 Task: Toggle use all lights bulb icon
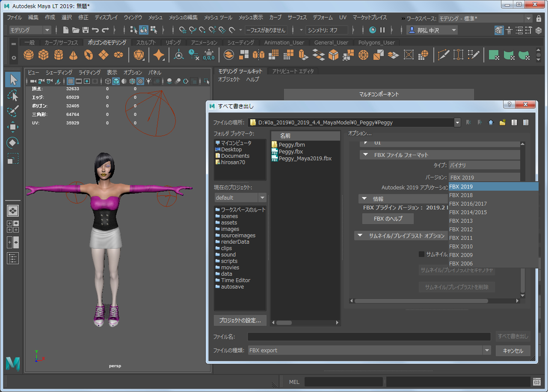(x=148, y=81)
